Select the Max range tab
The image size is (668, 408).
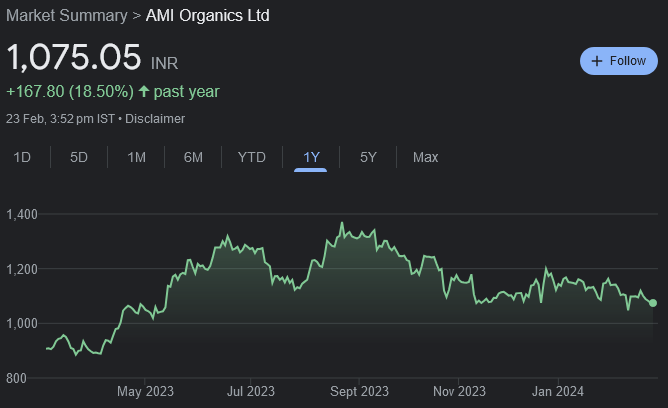425,157
